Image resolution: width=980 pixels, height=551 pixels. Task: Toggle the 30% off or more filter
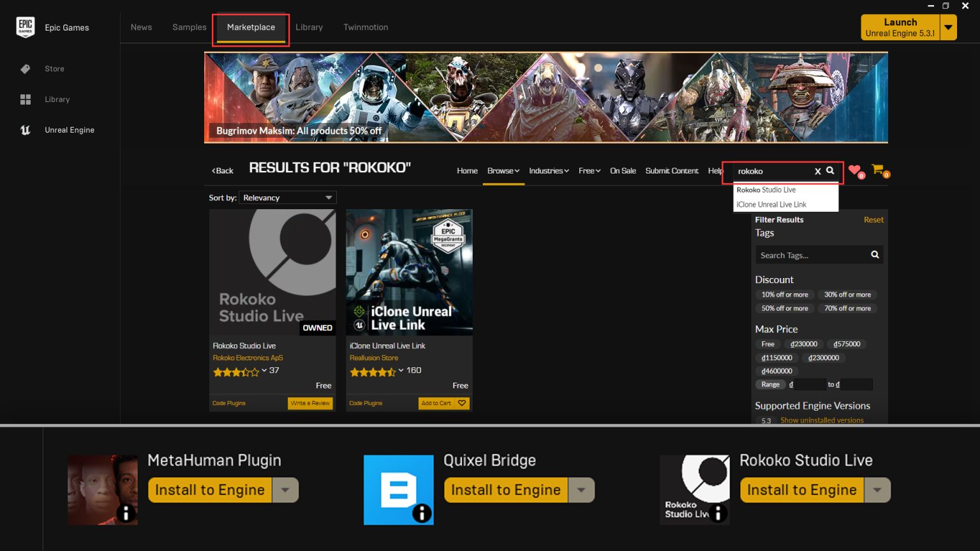[x=847, y=295]
